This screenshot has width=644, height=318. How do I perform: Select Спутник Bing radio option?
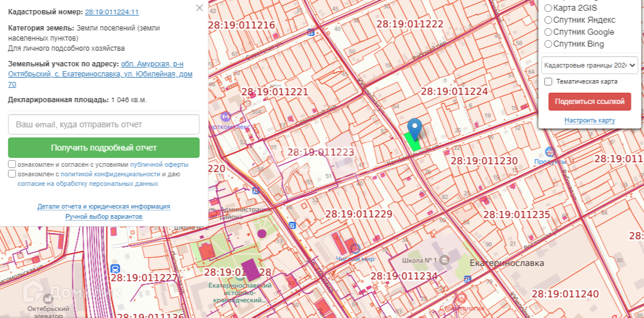coord(548,44)
